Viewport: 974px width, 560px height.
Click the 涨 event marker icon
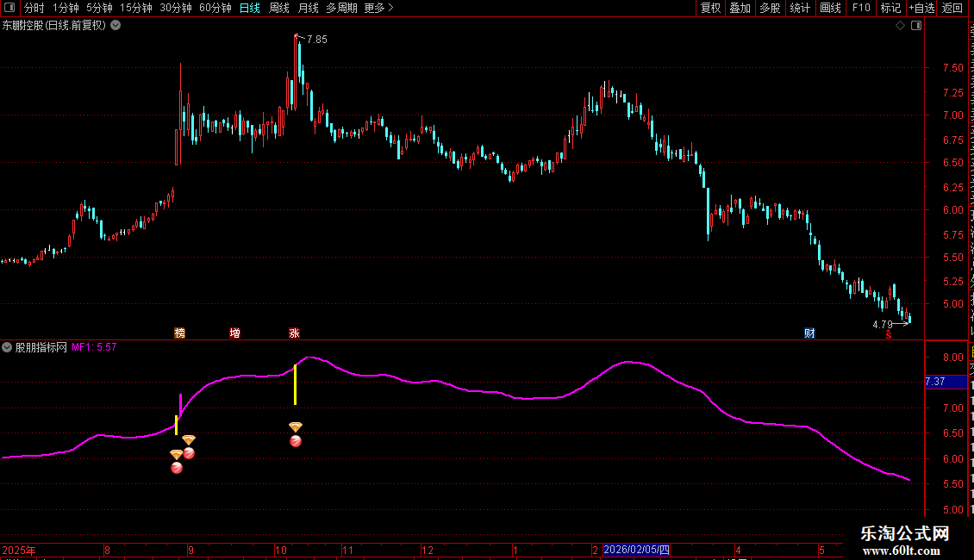coord(295,333)
